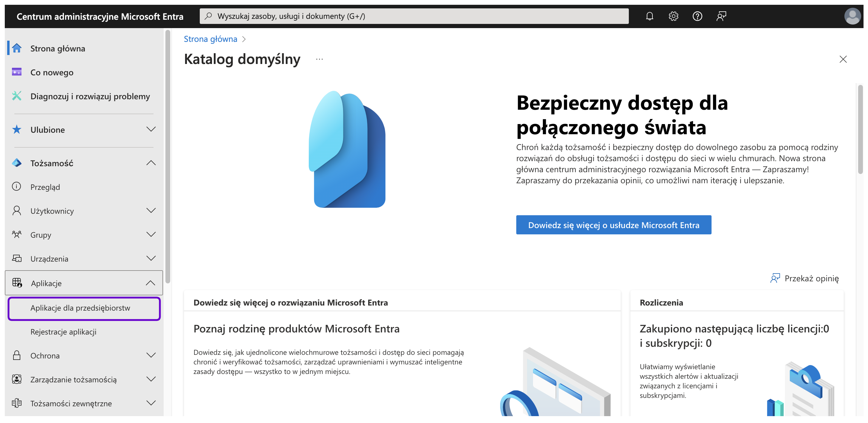The height and width of the screenshot is (423, 868).
Task: Click the Przegląd info icon
Action: (16, 187)
